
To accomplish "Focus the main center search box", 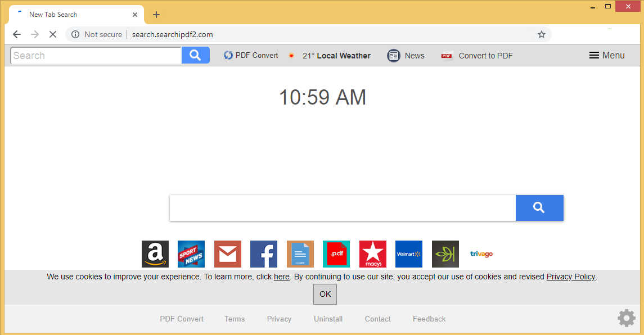I will tap(343, 208).
